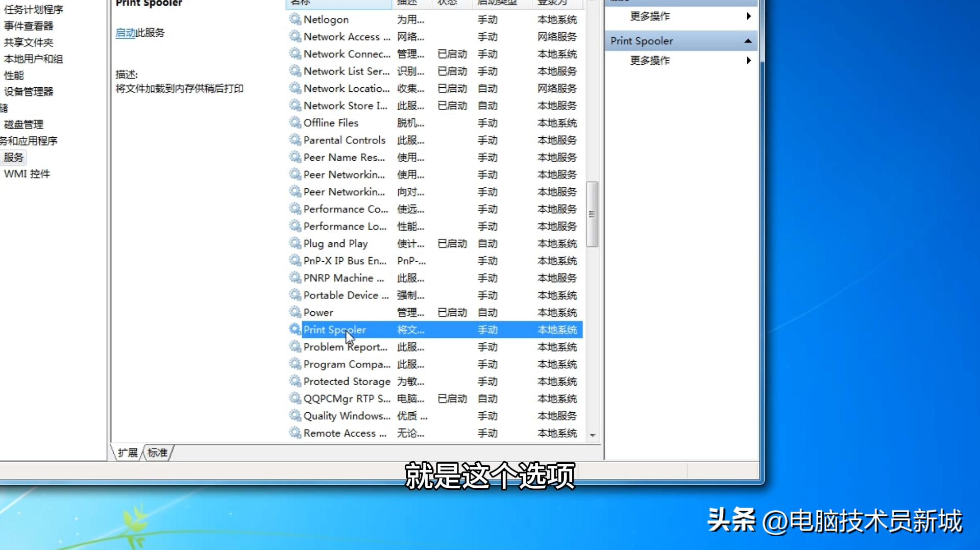
Task: Click the gear icon next to Netlogon
Action: 295,19
